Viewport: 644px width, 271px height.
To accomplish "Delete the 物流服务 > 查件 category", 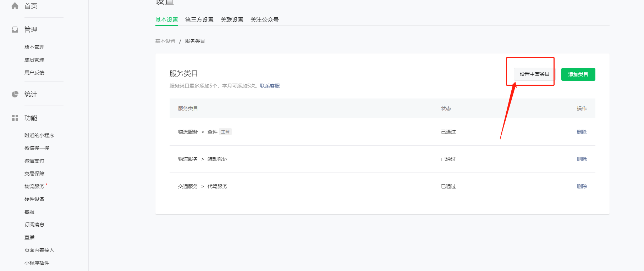I will pyautogui.click(x=582, y=132).
